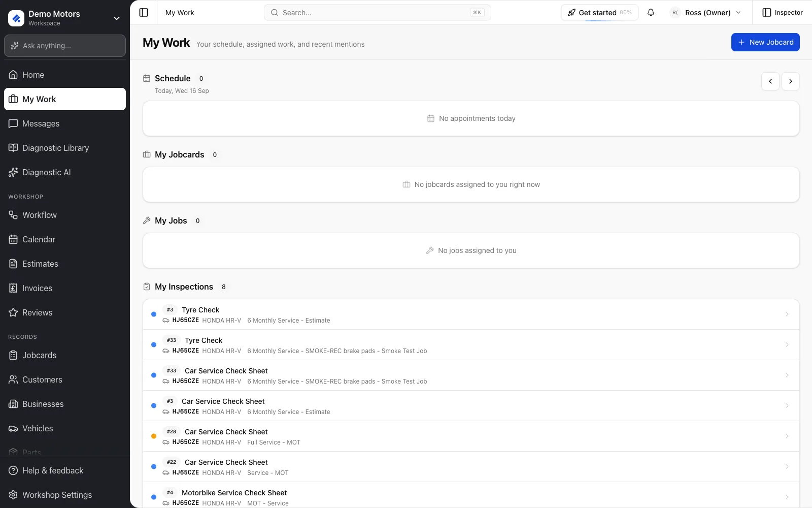Click the My Work breadcrumb label

click(x=180, y=13)
